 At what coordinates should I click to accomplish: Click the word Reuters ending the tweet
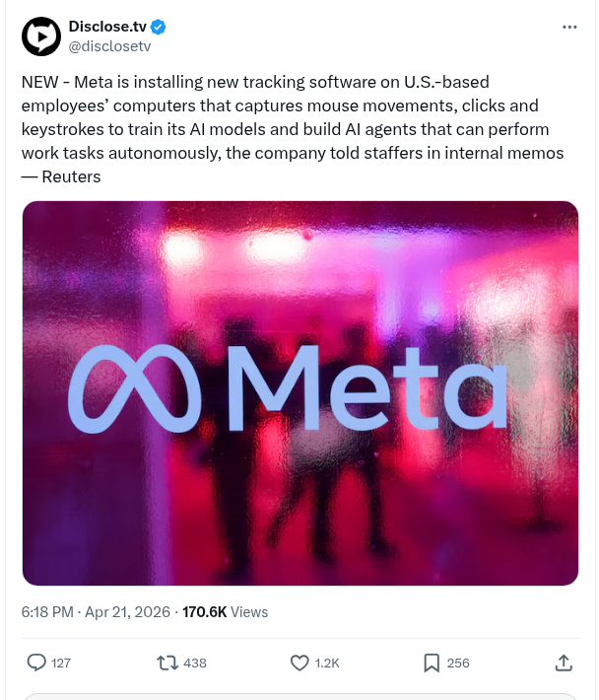tap(71, 176)
